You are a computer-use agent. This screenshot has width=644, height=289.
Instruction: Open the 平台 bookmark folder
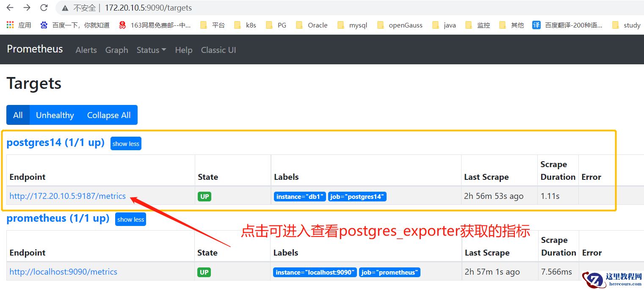click(x=213, y=25)
